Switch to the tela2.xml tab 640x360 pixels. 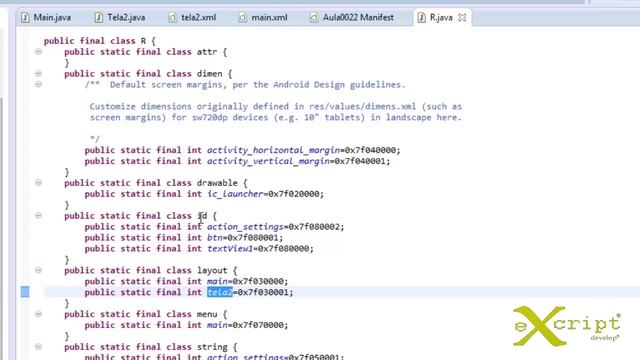tap(192, 18)
